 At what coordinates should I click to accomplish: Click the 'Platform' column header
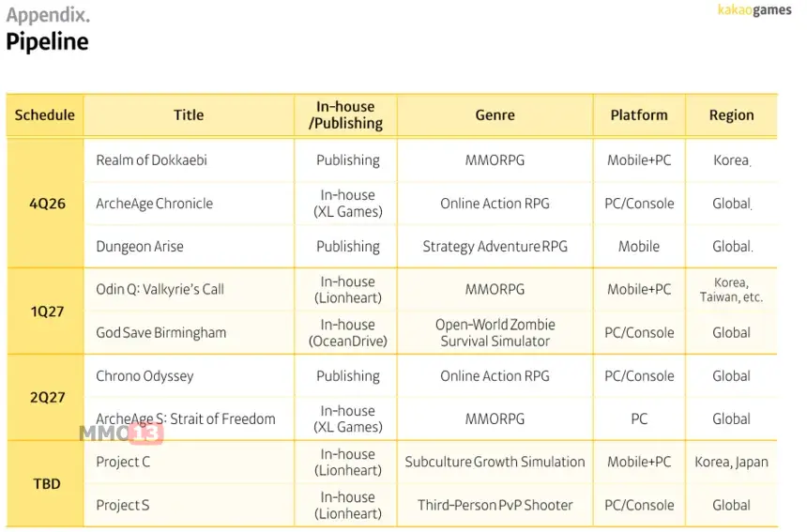tap(639, 114)
